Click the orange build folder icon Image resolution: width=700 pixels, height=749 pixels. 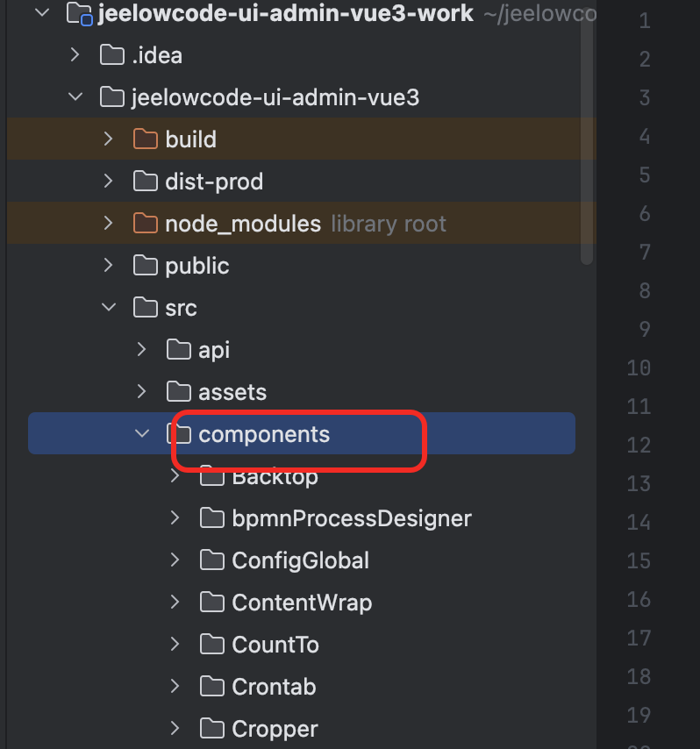pos(145,139)
